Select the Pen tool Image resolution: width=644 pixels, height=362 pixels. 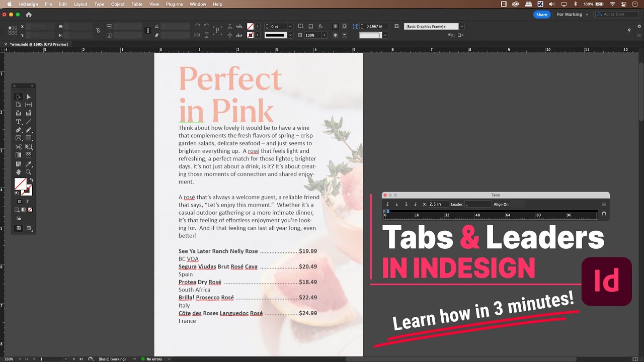(x=19, y=130)
